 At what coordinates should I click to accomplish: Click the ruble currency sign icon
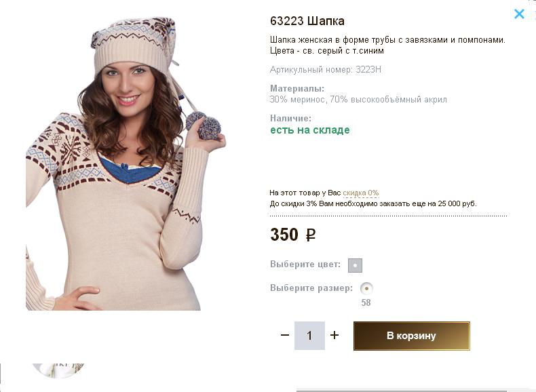pyautogui.click(x=311, y=235)
